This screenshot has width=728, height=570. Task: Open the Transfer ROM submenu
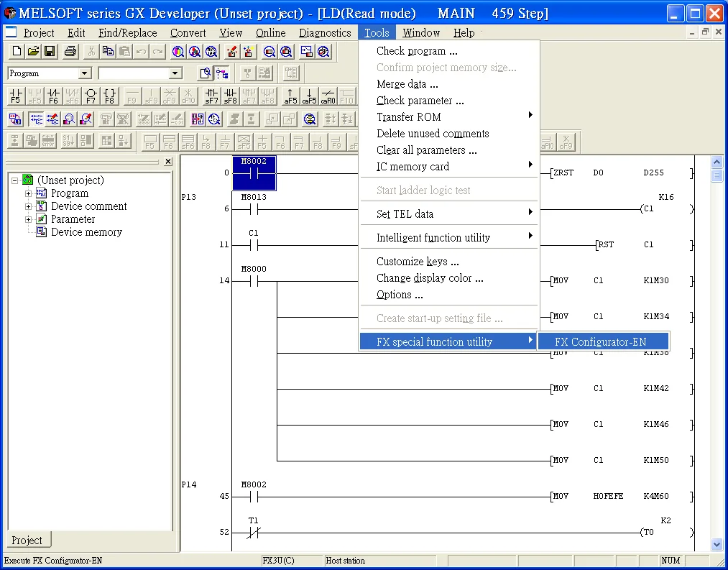pos(449,117)
